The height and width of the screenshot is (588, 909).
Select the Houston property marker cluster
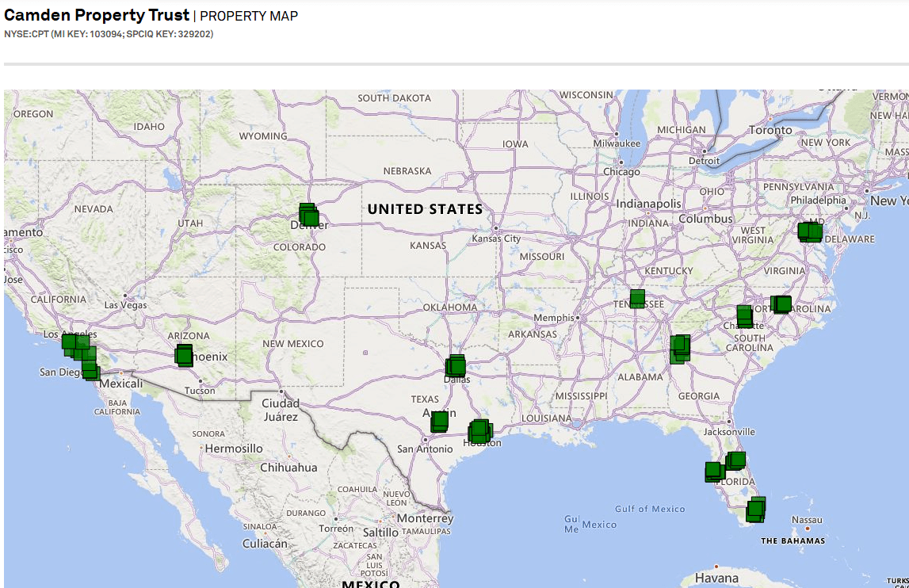click(x=480, y=431)
